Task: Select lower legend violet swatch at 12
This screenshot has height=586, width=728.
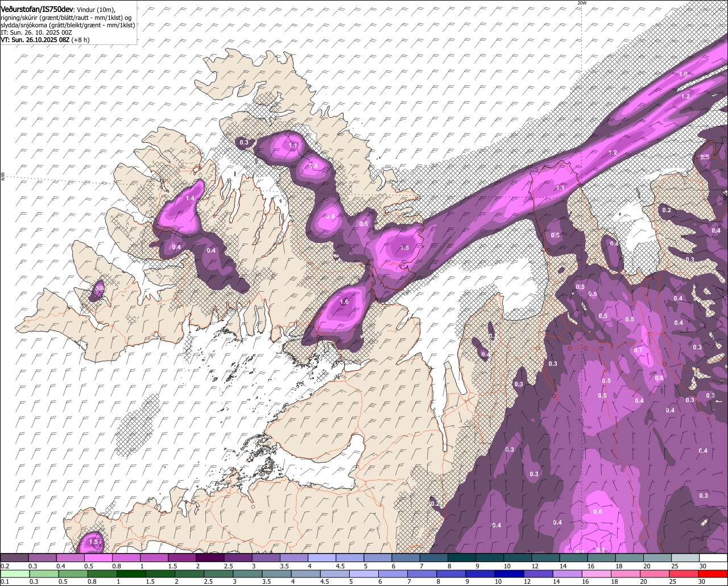Action: click(x=539, y=573)
